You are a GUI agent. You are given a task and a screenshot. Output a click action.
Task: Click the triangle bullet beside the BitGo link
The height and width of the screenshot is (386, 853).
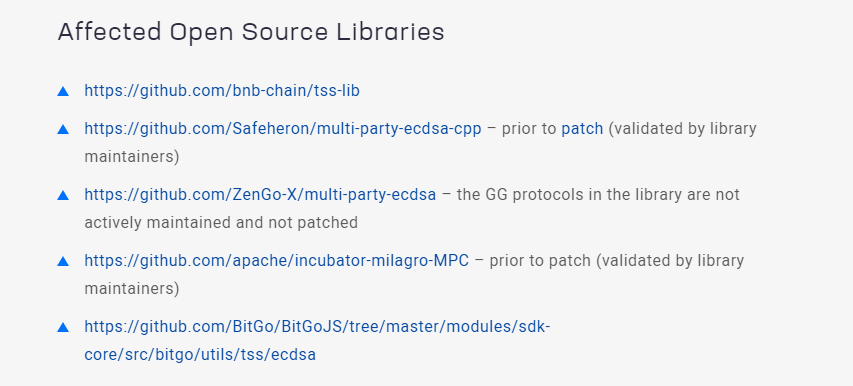coord(63,327)
